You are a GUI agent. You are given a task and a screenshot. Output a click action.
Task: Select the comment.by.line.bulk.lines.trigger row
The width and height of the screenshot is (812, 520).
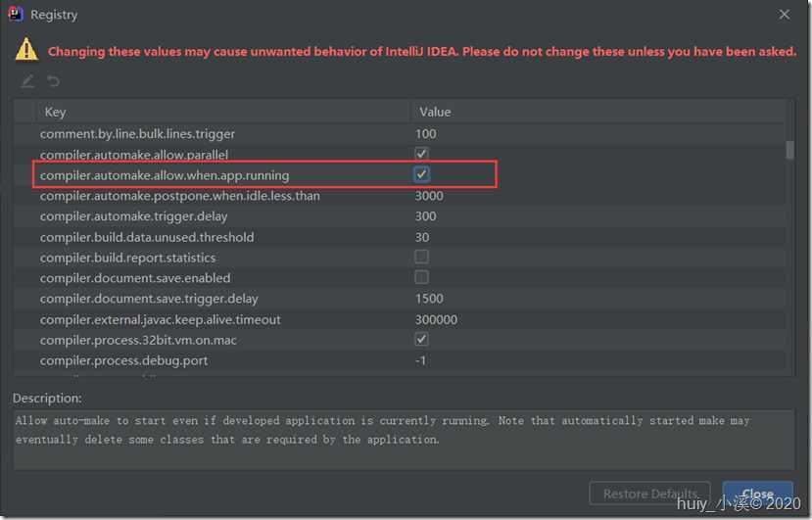[137, 133]
